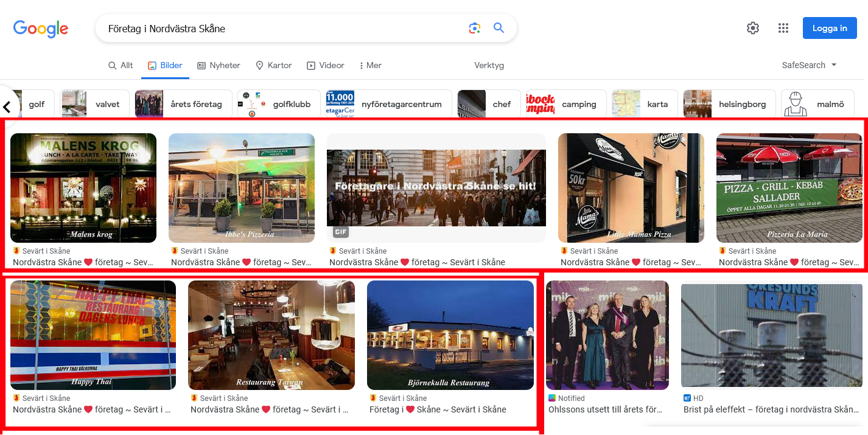Viewport: 868px width, 435px height.
Task: Go to the Nyheter tab
Action: [219, 65]
